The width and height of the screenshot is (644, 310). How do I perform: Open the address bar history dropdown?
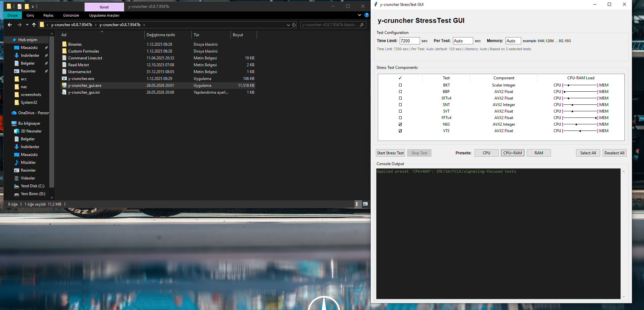[288, 25]
